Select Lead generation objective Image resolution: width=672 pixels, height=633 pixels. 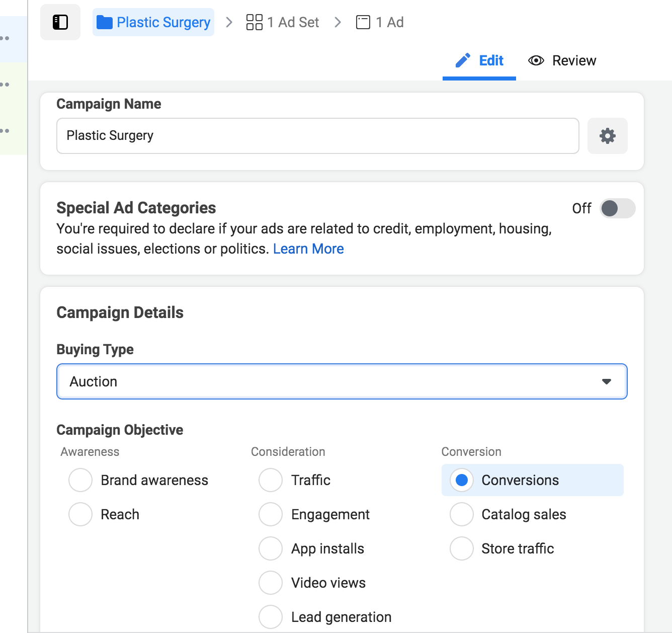(271, 616)
